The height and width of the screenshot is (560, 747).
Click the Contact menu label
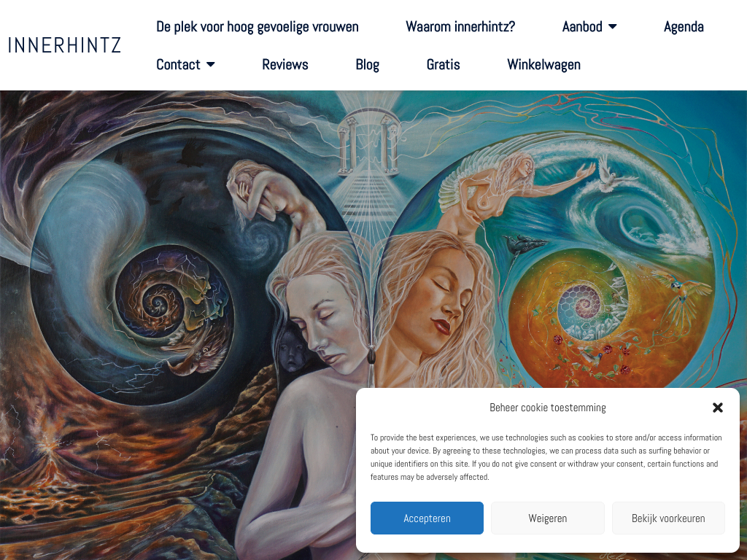pyautogui.click(x=178, y=64)
